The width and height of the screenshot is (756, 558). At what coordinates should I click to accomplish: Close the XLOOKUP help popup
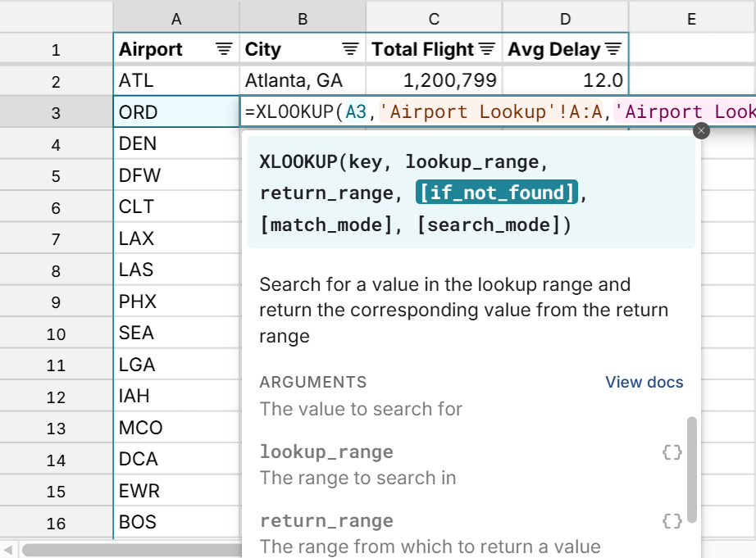pyautogui.click(x=701, y=130)
